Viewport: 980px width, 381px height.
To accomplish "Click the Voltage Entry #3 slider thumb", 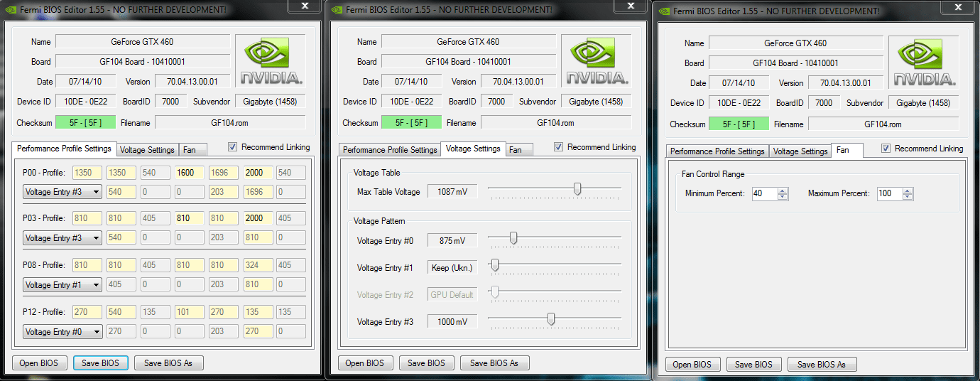I will point(551,318).
